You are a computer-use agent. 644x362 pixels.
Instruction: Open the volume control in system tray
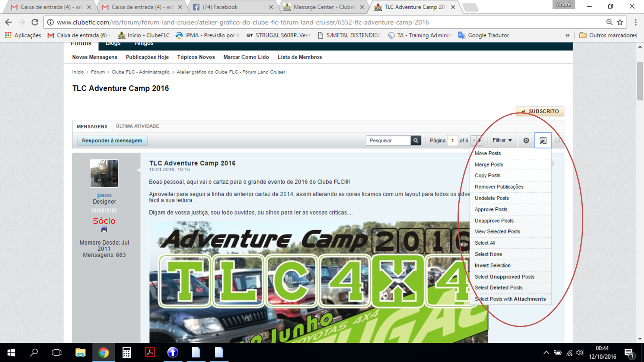580,353
